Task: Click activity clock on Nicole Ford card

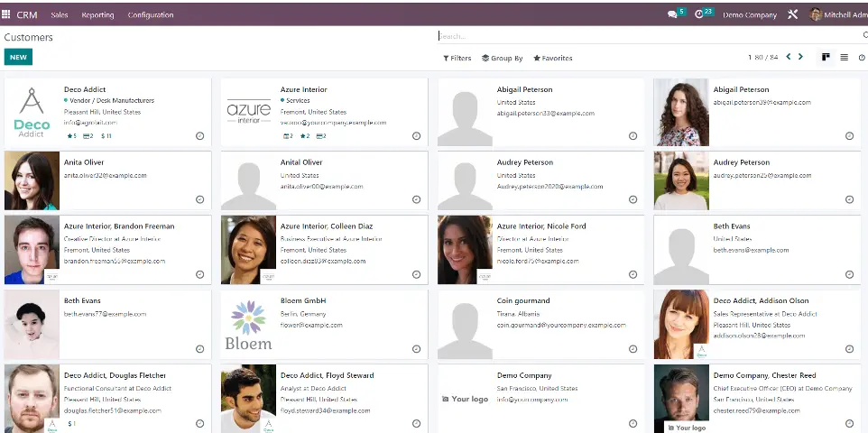Action: [633, 274]
